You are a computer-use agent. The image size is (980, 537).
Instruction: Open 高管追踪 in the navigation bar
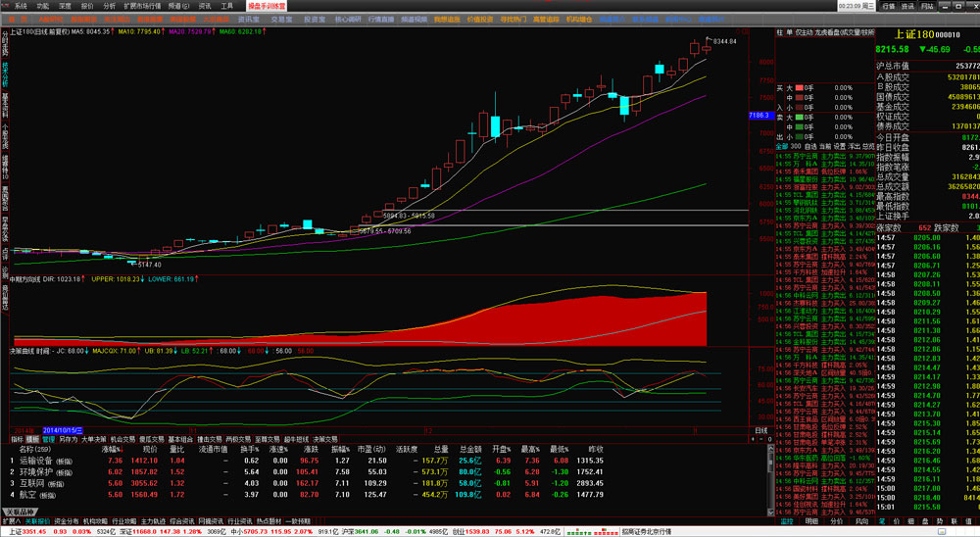coord(546,20)
